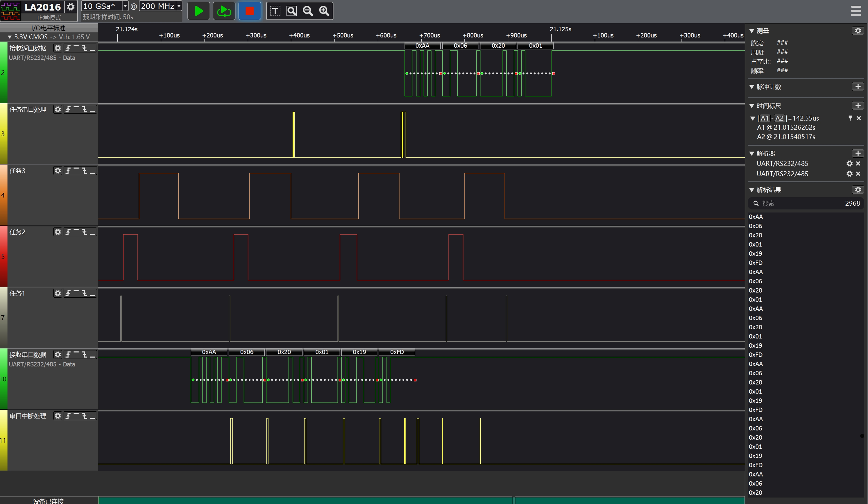The width and height of the screenshot is (868, 504).
Task: Open settings gear for 任务3 channel
Action: [x=58, y=171]
